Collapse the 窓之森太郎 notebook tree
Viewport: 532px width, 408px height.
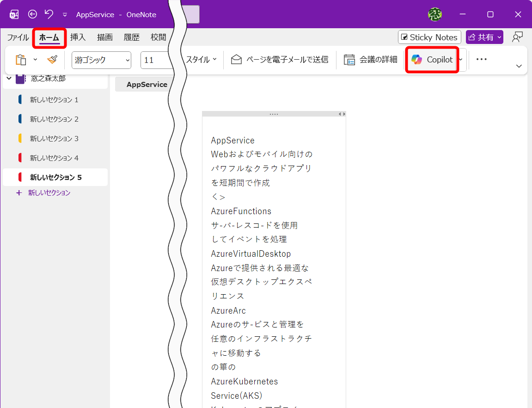pyautogui.click(x=9, y=79)
